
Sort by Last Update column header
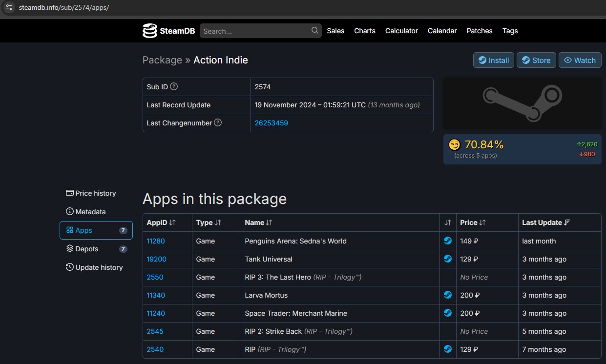click(546, 222)
